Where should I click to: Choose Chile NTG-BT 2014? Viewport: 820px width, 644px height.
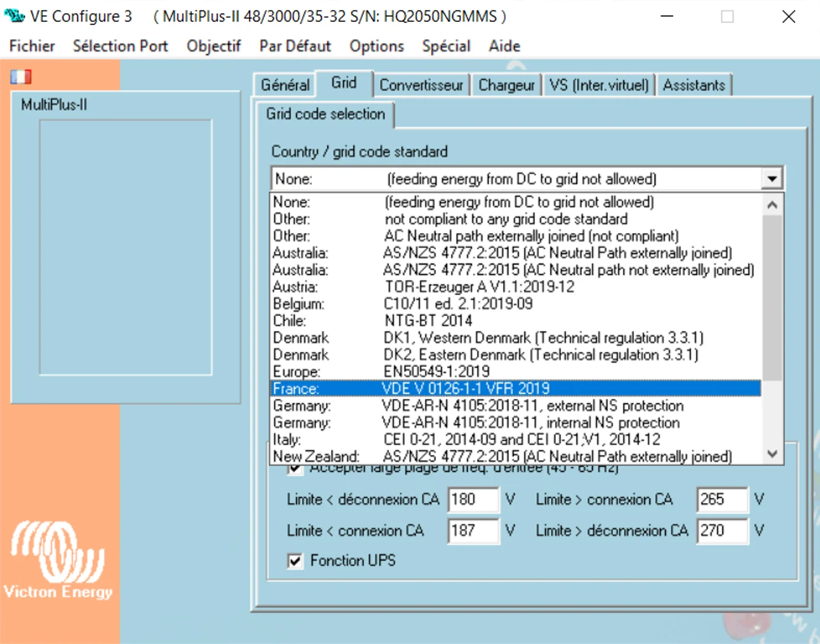point(516,321)
